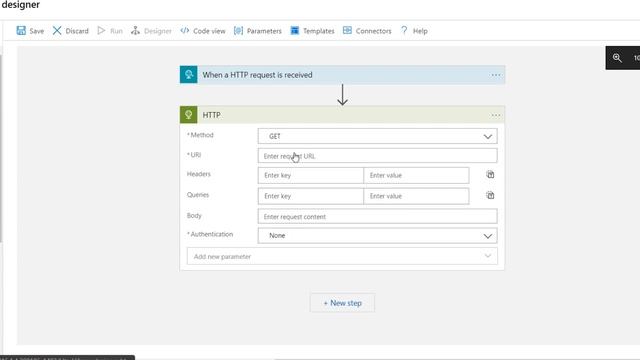Open trigger card ellipsis menu
Viewport: 640px width, 360px height.
click(496, 75)
